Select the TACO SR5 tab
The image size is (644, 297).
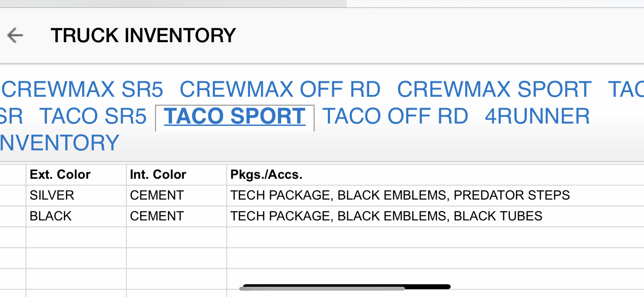(93, 116)
